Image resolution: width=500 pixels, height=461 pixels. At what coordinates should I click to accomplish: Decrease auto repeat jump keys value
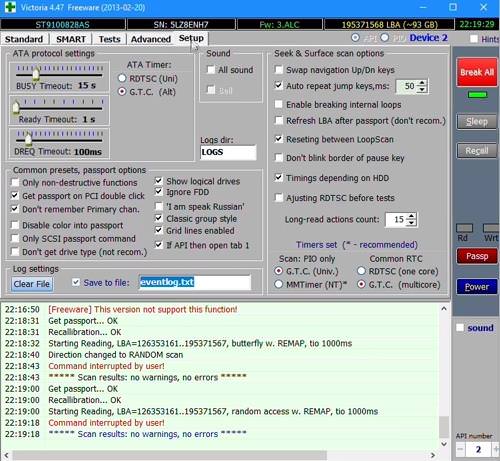click(422, 89)
